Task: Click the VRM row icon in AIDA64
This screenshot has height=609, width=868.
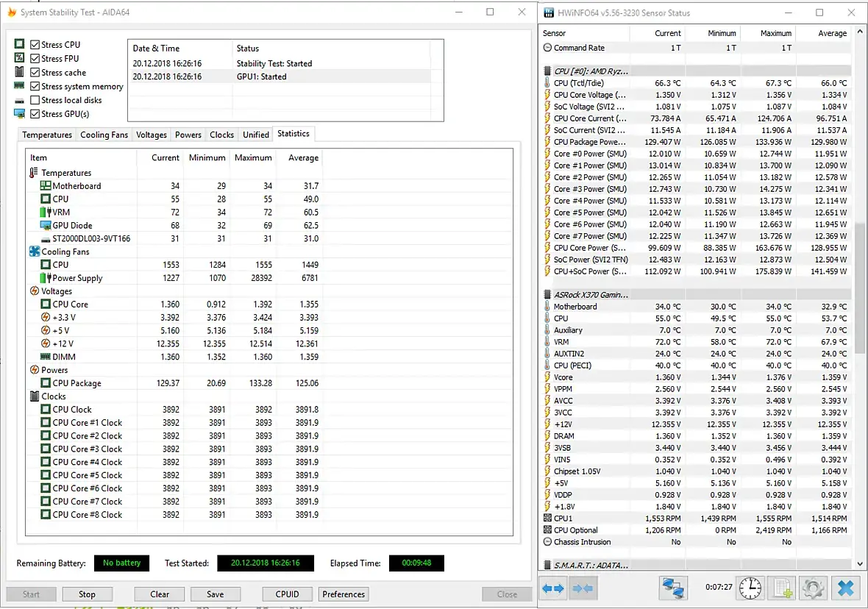Action: [46, 212]
